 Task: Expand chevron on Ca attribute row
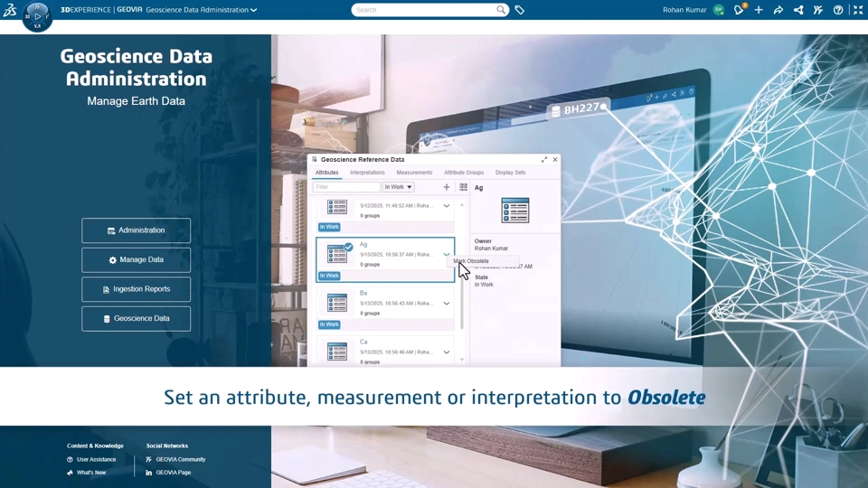click(446, 352)
